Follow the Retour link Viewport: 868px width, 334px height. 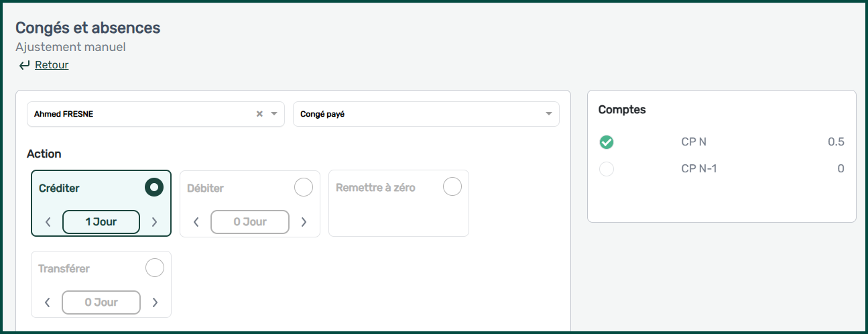coord(52,65)
